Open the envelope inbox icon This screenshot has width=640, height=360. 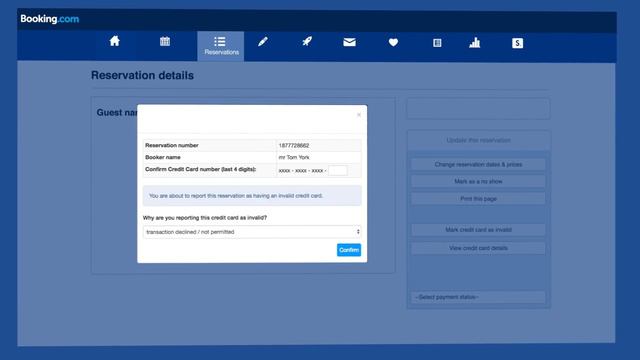pos(349,42)
